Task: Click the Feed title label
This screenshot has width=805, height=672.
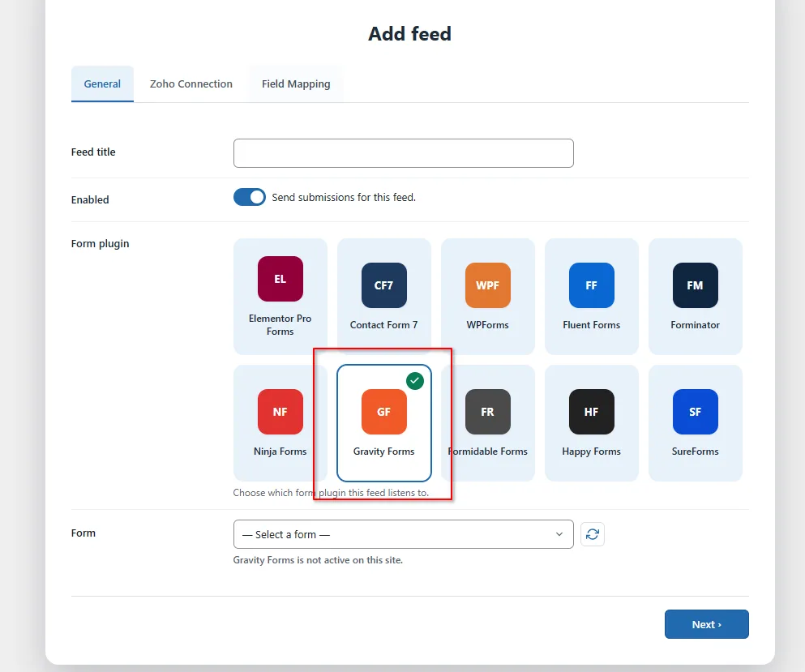Action: [x=93, y=152]
